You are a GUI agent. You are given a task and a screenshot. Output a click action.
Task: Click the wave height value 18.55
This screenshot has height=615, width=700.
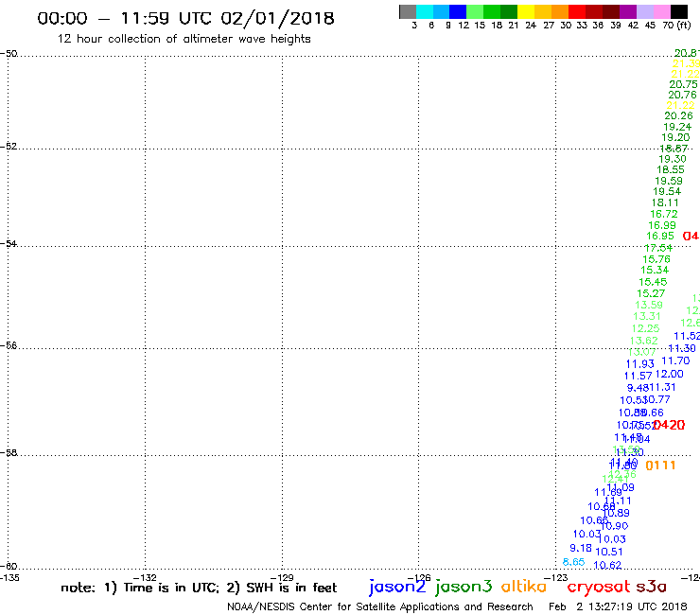pos(671,169)
